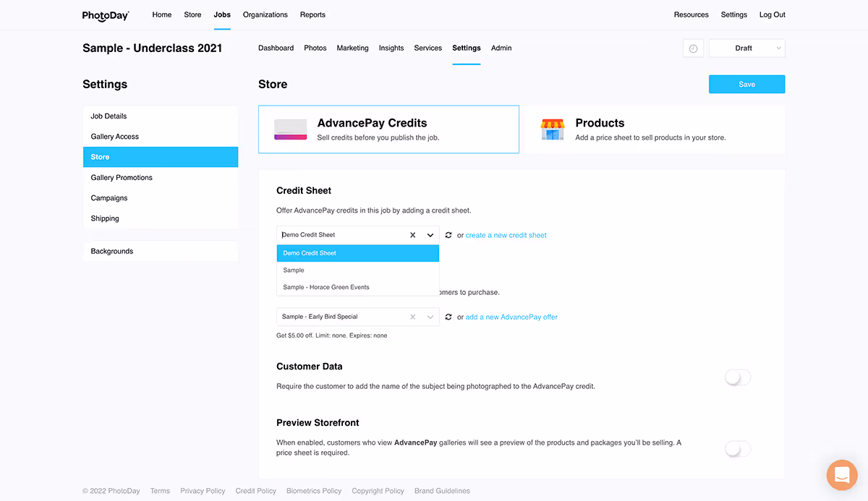This screenshot has width=868, height=501.
Task: Click the Sample - Underclass 2021 title
Action: 153,48
